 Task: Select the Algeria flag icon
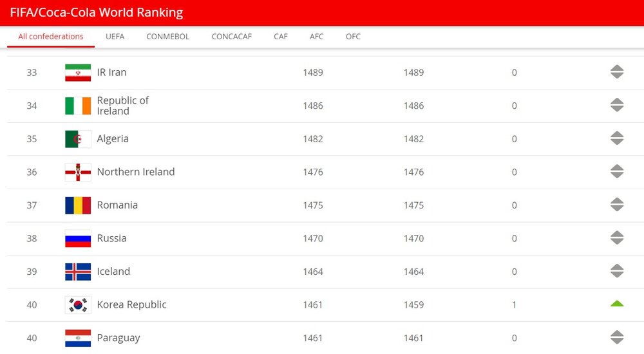[x=78, y=139]
